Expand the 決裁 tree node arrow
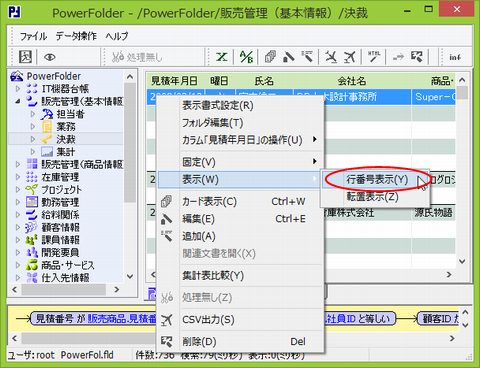Viewport: 480px width, 368px height. tap(33, 139)
